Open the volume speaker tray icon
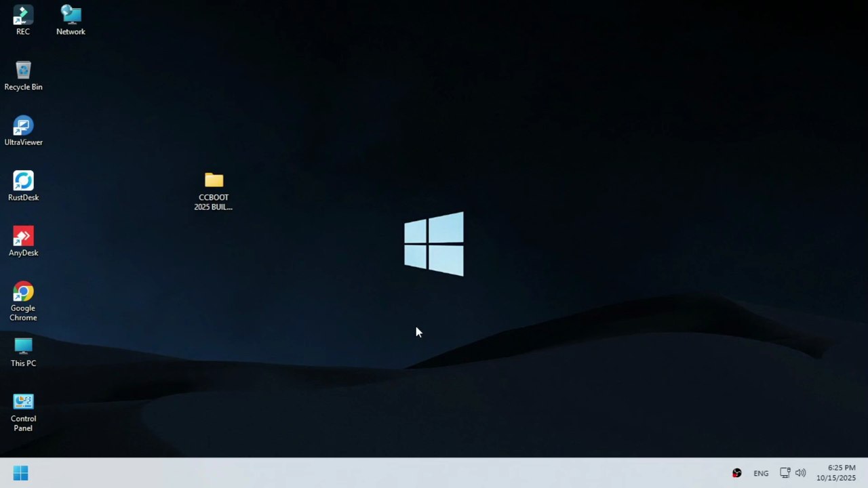Image resolution: width=868 pixels, height=488 pixels. click(x=800, y=473)
